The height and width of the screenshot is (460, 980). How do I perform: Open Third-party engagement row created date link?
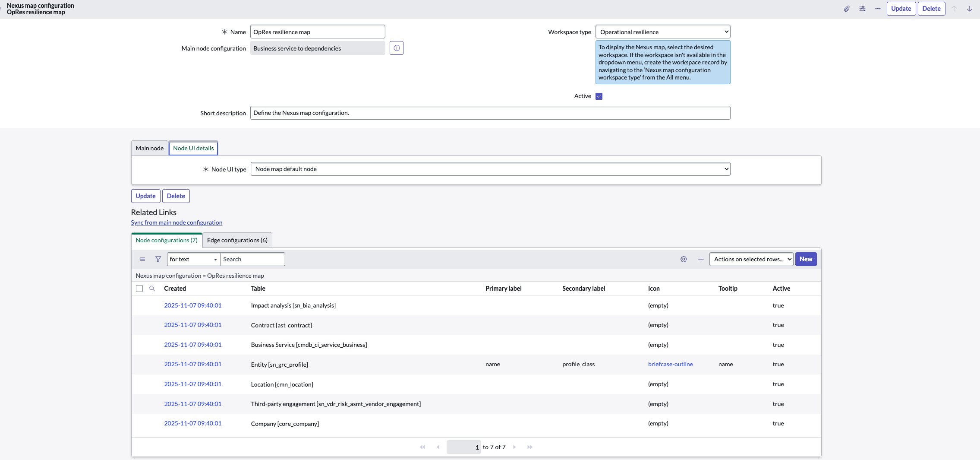click(x=193, y=404)
